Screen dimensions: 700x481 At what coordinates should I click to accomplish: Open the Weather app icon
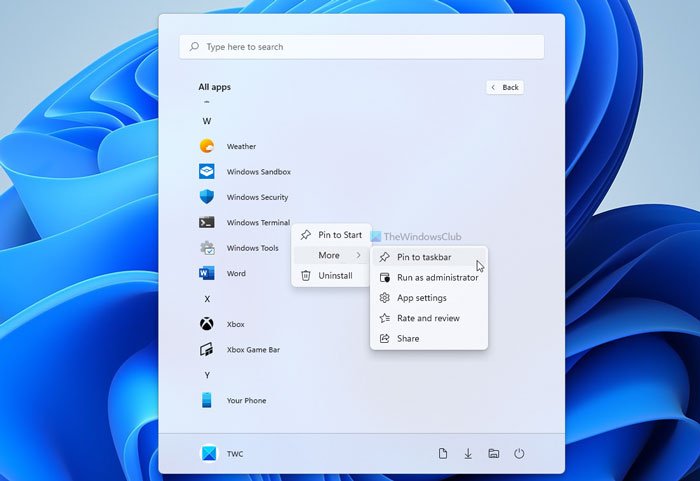[207, 146]
